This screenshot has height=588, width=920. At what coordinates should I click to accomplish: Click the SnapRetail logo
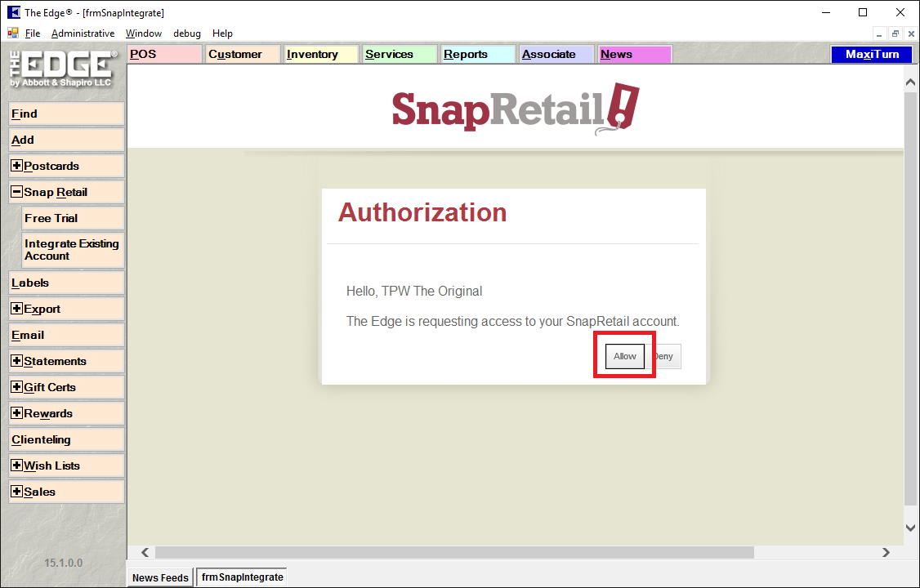(515, 107)
